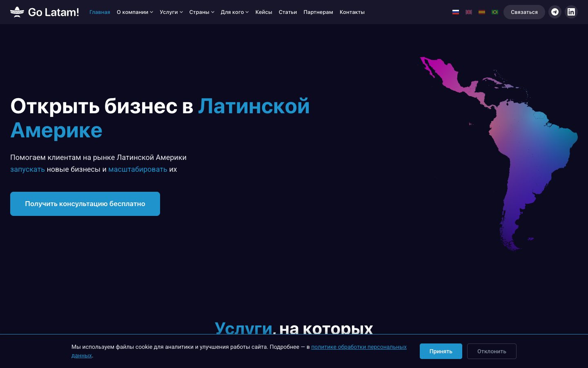Switch language via the Brazilian flag icon
The image size is (588, 368).
(x=495, y=12)
